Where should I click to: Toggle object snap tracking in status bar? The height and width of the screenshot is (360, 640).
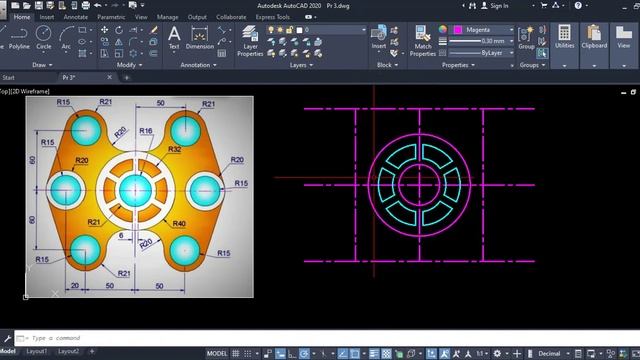(342, 353)
